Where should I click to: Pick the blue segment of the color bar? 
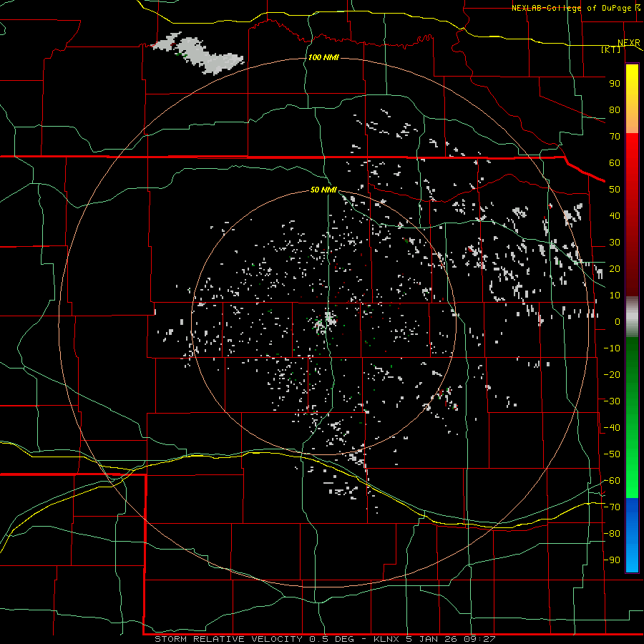[632, 535]
